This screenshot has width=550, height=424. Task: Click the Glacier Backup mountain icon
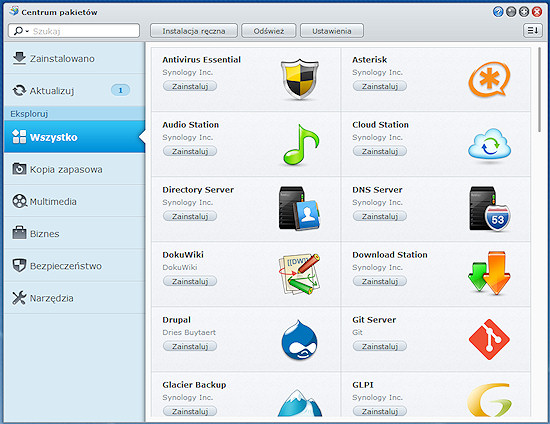coord(300,403)
